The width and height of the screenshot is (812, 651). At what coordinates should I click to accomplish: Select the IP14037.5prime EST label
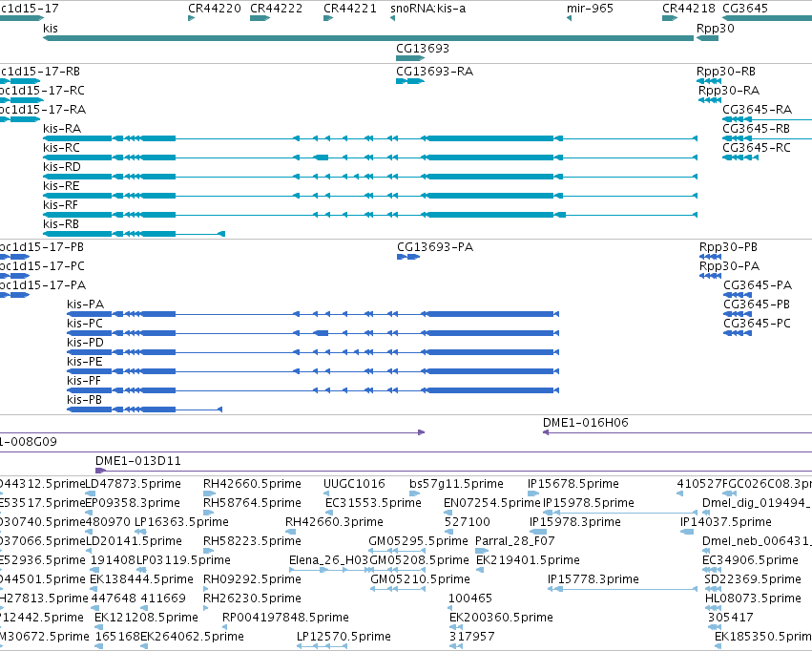point(726,521)
